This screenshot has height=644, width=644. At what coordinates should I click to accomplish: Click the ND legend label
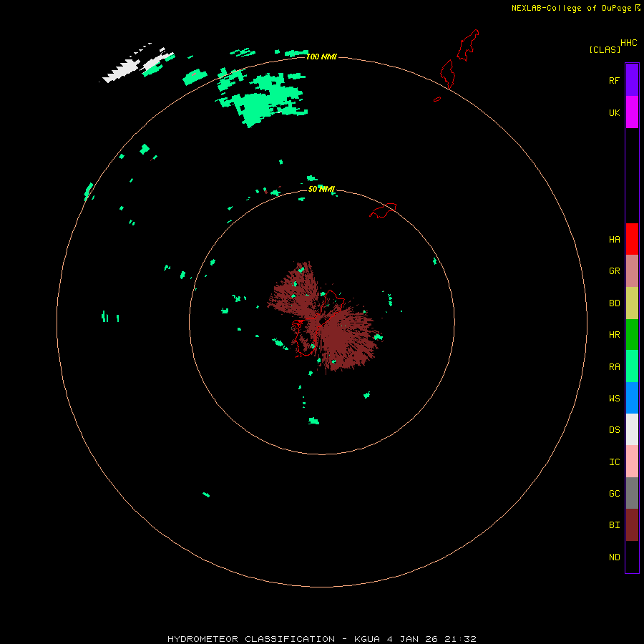point(614,557)
